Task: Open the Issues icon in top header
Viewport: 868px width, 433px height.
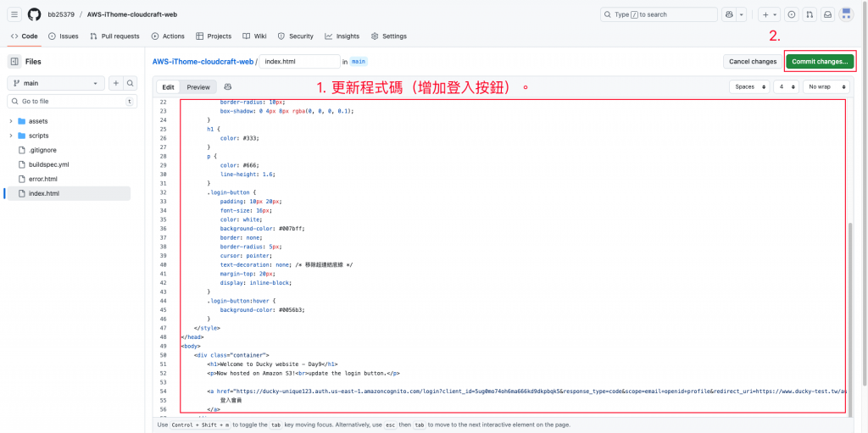Action: click(x=793, y=14)
